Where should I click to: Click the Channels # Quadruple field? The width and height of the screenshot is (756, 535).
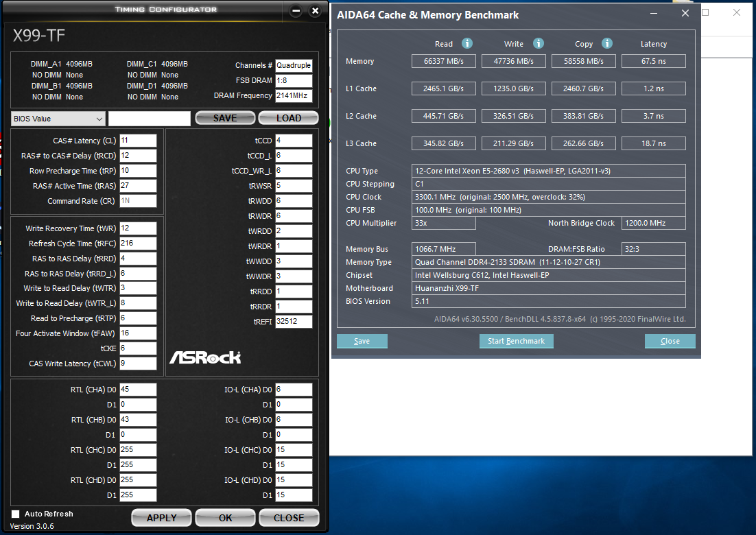(294, 66)
